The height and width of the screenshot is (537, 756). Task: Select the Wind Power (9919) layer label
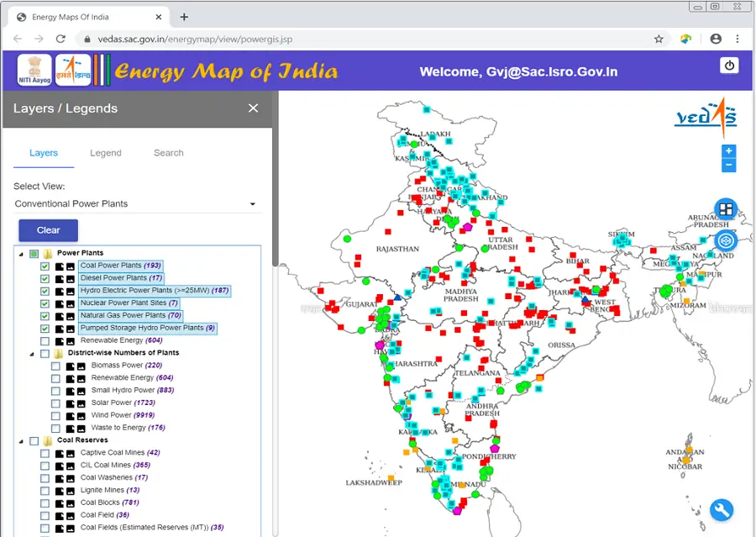123,415
